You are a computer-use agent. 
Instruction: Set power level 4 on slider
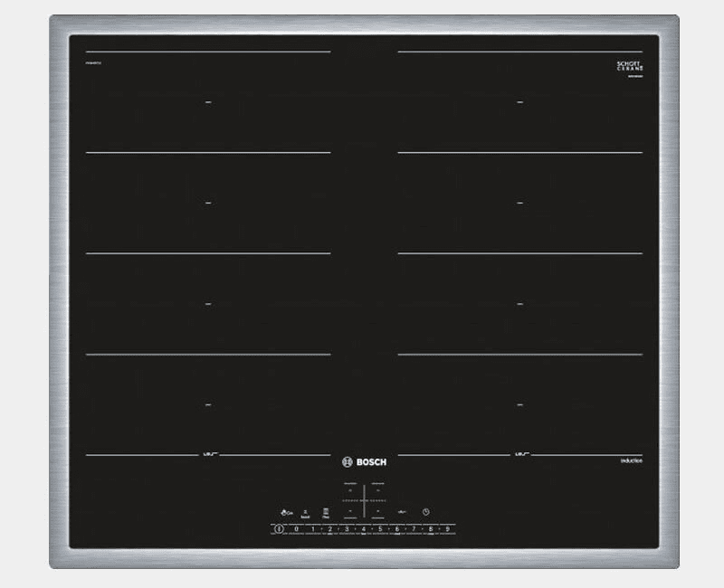364,529
